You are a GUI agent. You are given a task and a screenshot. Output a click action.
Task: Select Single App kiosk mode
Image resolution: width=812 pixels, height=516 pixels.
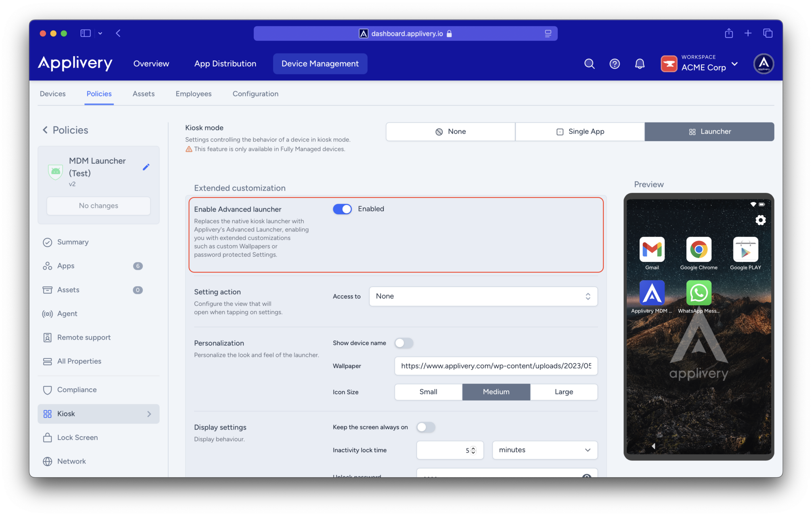[x=579, y=131]
